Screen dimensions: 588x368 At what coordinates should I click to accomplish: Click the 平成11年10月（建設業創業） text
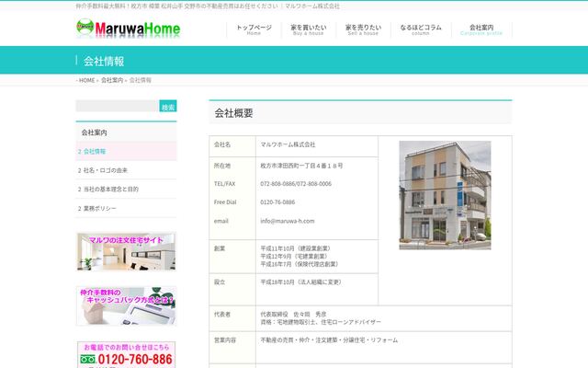tap(296, 248)
